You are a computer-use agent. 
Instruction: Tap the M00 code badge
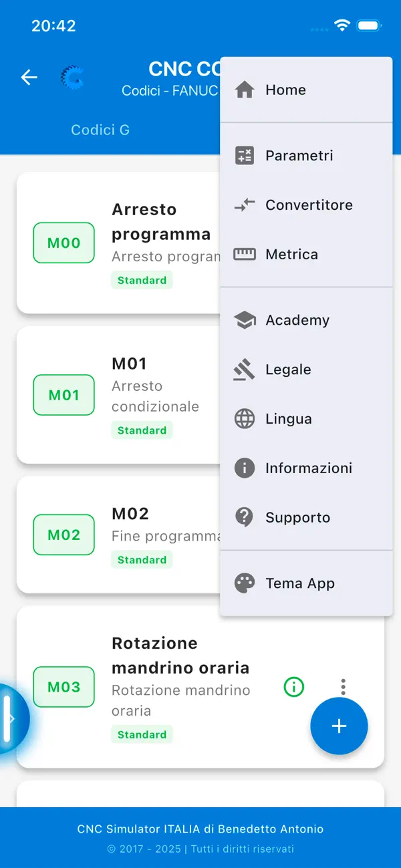click(x=63, y=243)
